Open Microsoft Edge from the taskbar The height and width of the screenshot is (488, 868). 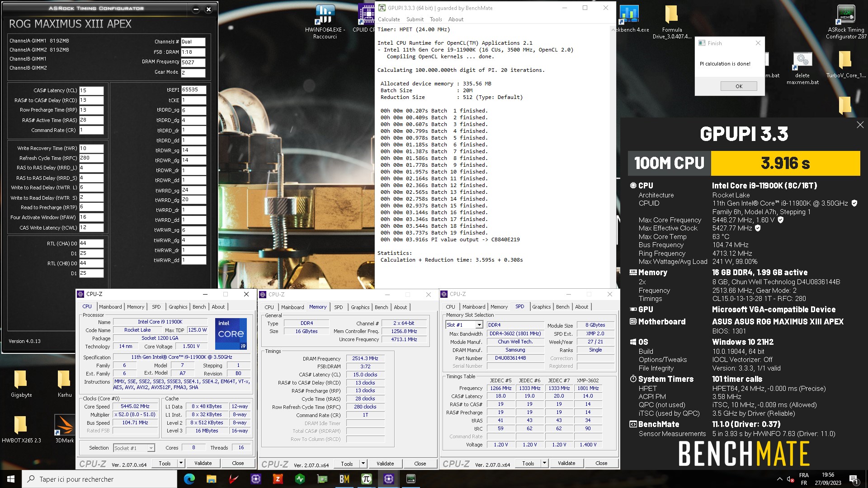pos(189,479)
